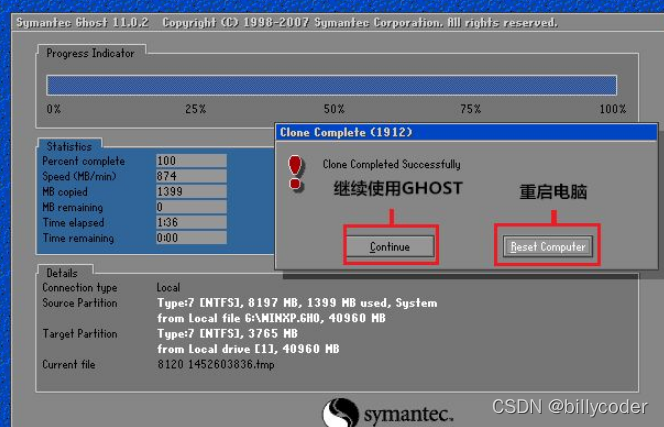Image resolution: width=664 pixels, height=427 pixels.
Task: Click the file name '8120 1452603836.tmp'
Action: pyautogui.click(x=216, y=364)
